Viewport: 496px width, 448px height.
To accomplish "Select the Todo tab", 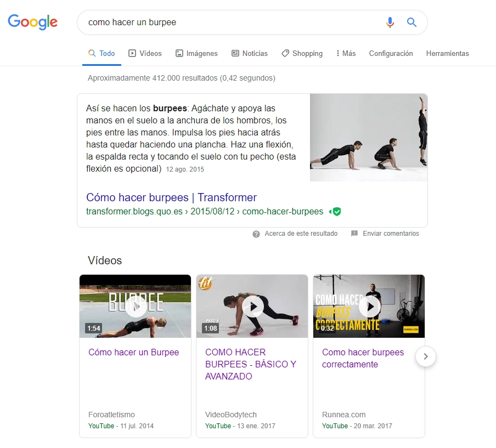I will pyautogui.click(x=102, y=53).
